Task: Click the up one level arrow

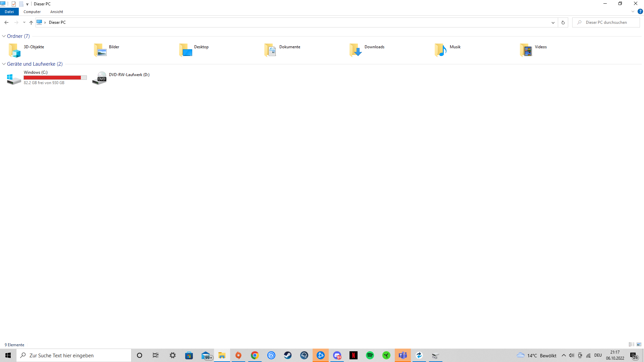Action: tap(31, 22)
